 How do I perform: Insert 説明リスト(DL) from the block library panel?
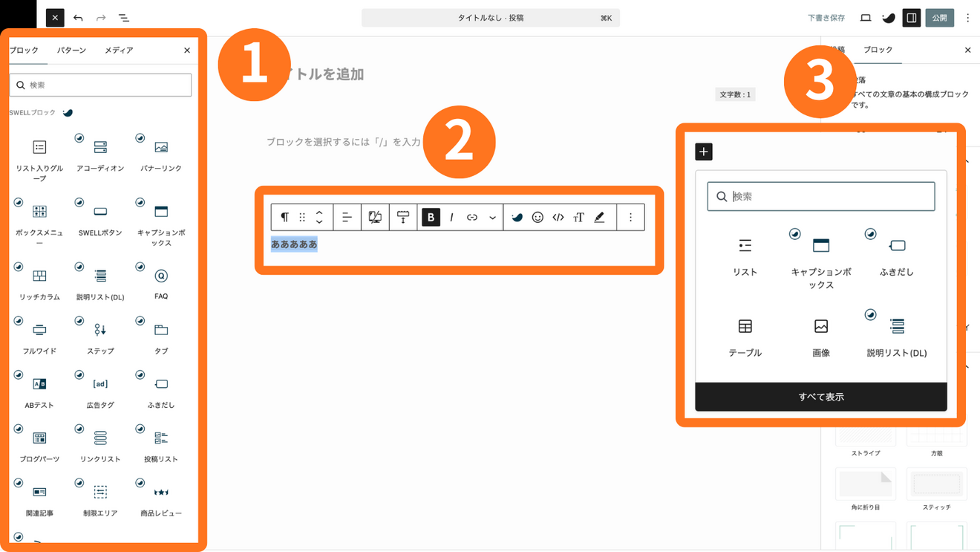(100, 283)
